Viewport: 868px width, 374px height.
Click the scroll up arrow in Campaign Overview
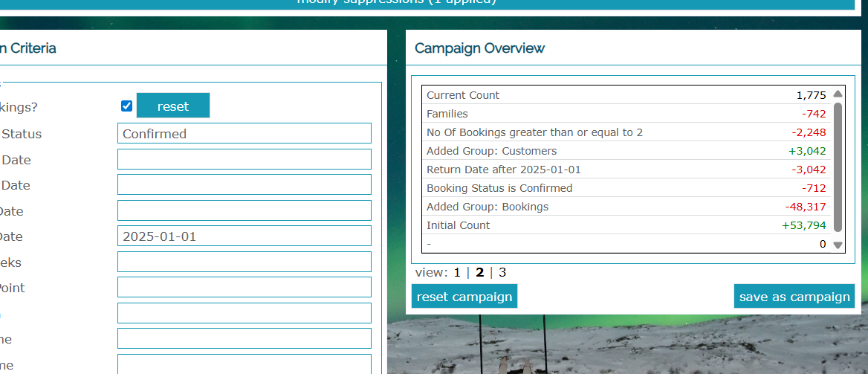tap(838, 94)
